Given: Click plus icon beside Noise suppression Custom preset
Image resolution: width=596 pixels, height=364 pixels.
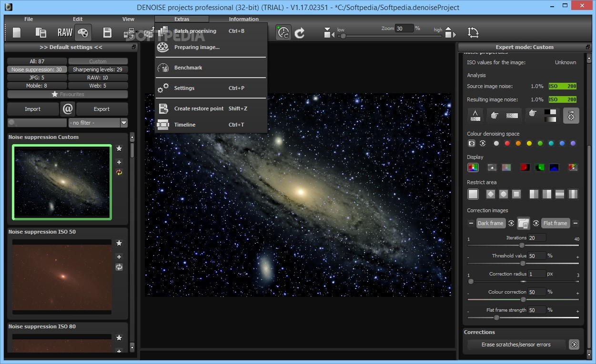Looking at the screenshot, I should [119, 162].
